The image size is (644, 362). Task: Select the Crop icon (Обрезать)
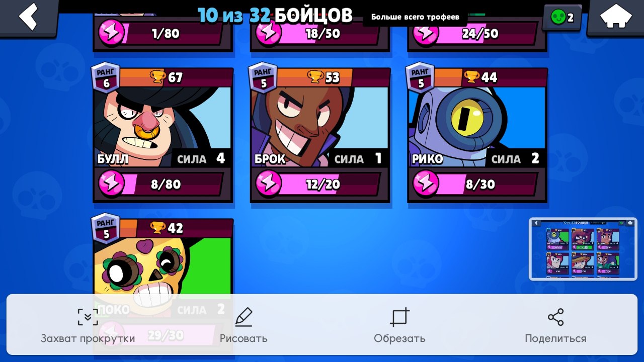click(x=399, y=317)
